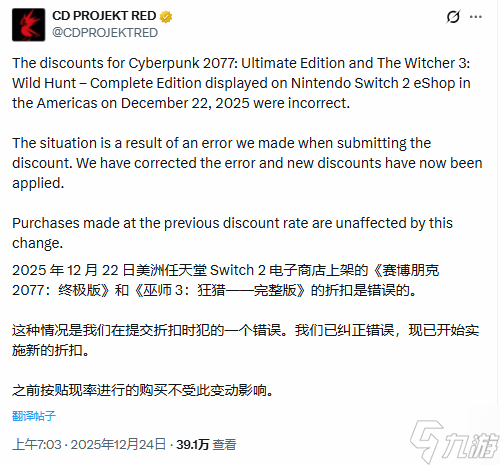Click the word "applied." in the tweet
The height and width of the screenshot is (465, 500).
(x=38, y=183)
